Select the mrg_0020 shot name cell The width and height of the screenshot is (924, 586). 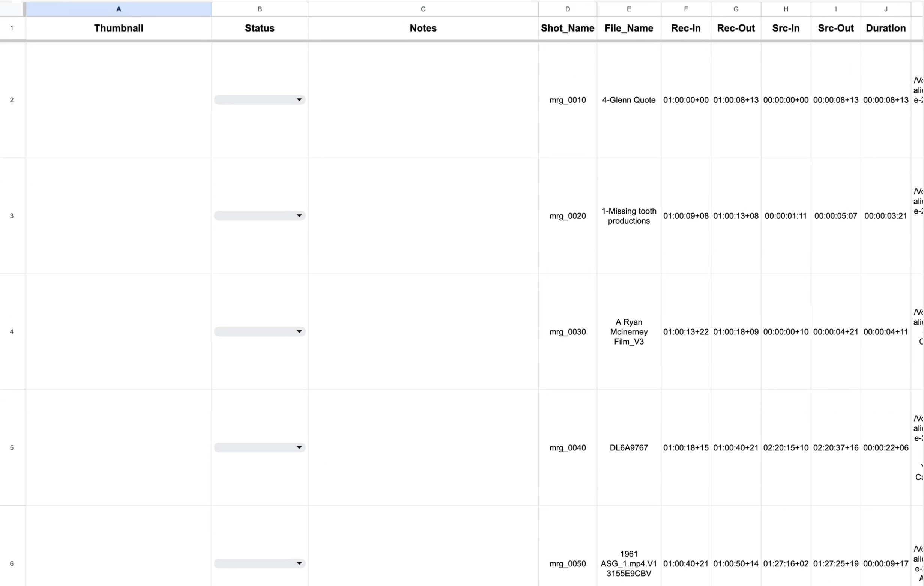point(567,216)
